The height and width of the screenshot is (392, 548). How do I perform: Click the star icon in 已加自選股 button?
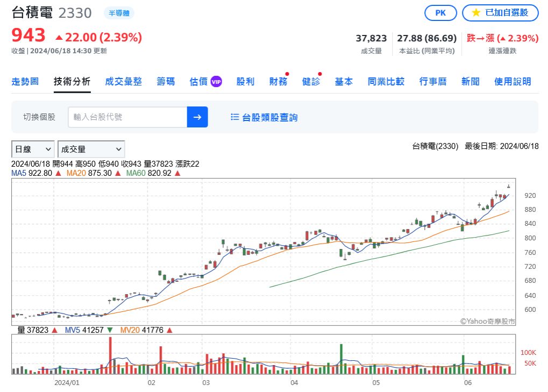coord(475,13)
